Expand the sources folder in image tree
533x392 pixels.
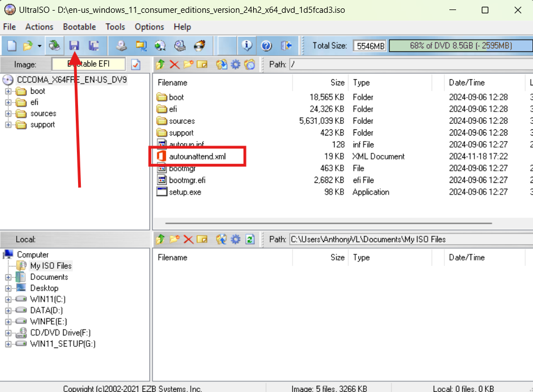[x=8, y=114]
